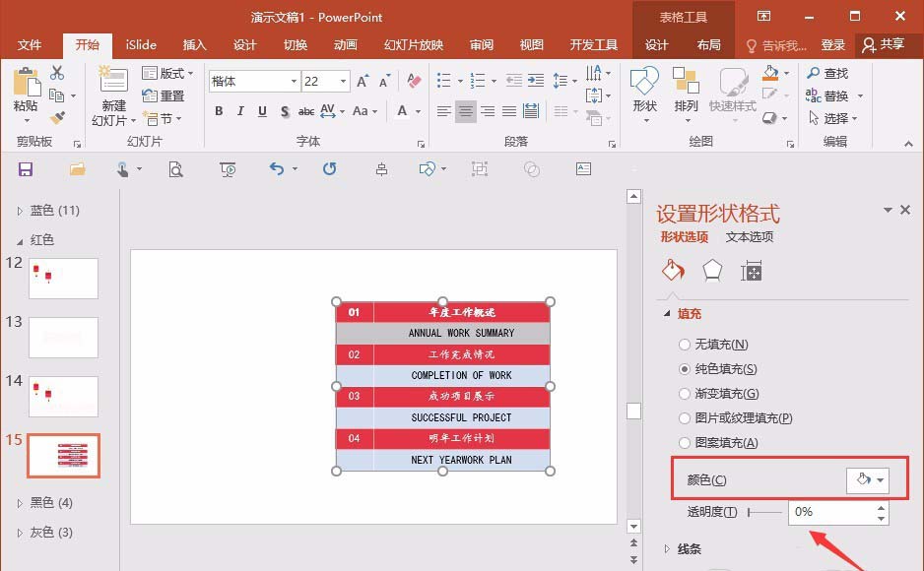Collapse the 红色 color group in sidebar
This screenshot has height=571, width=924.
pyautogui.click(x=19, y=239)
